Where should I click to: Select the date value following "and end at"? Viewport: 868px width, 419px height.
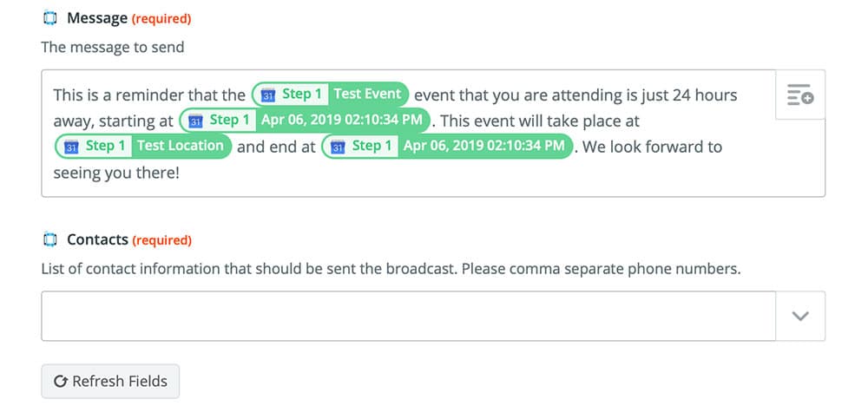pyautogui.click(x=484, y=147)
